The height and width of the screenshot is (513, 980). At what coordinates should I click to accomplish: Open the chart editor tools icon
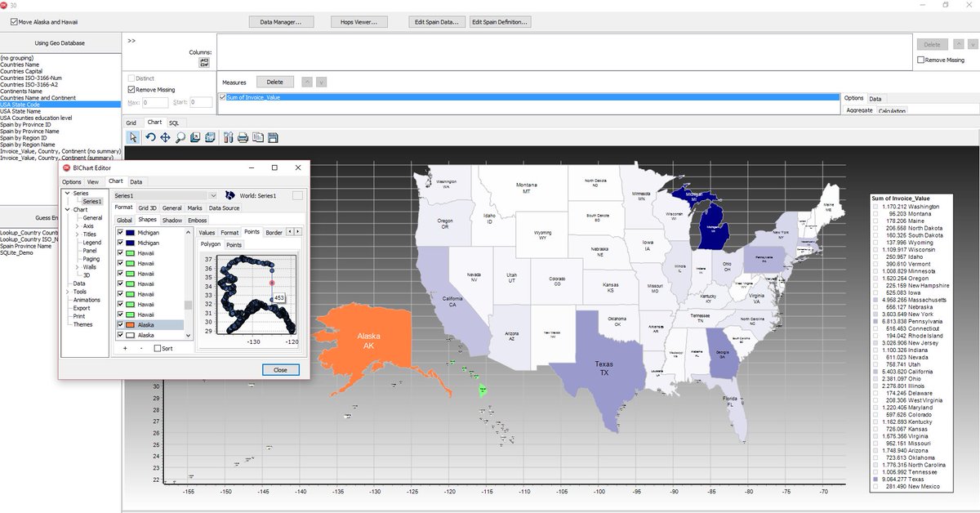pos(229,137)
